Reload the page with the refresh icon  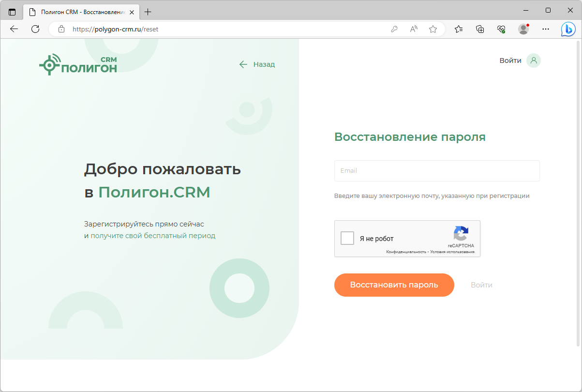point(35,29)
